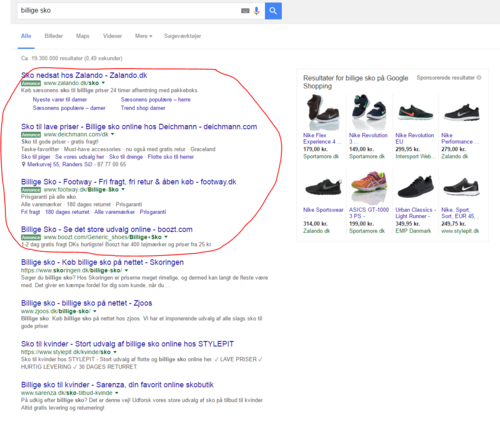500x421 pixels.
Task: Click Footway sitelink Fri fragt
Action: pos(30,212)
